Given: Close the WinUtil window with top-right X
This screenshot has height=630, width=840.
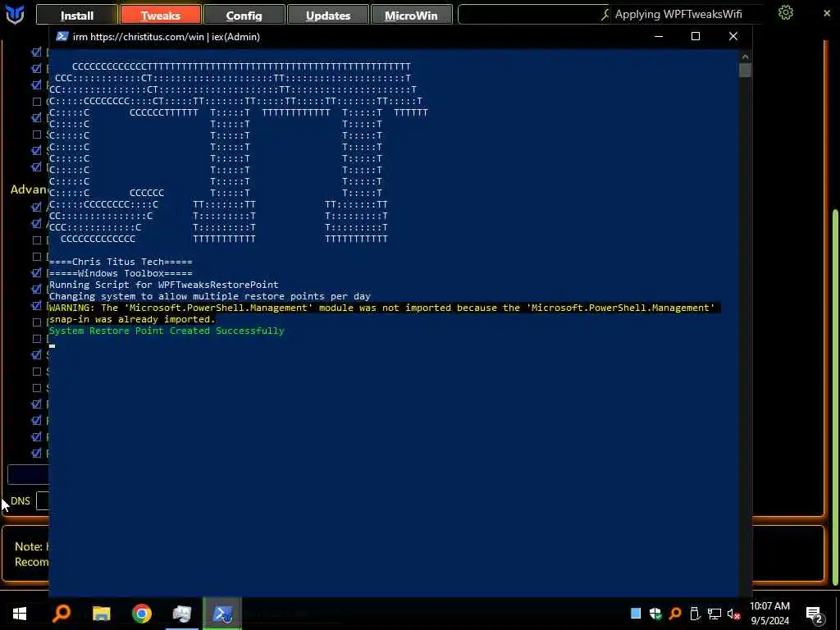Looking at the screenshot, I should pos(827,13).
